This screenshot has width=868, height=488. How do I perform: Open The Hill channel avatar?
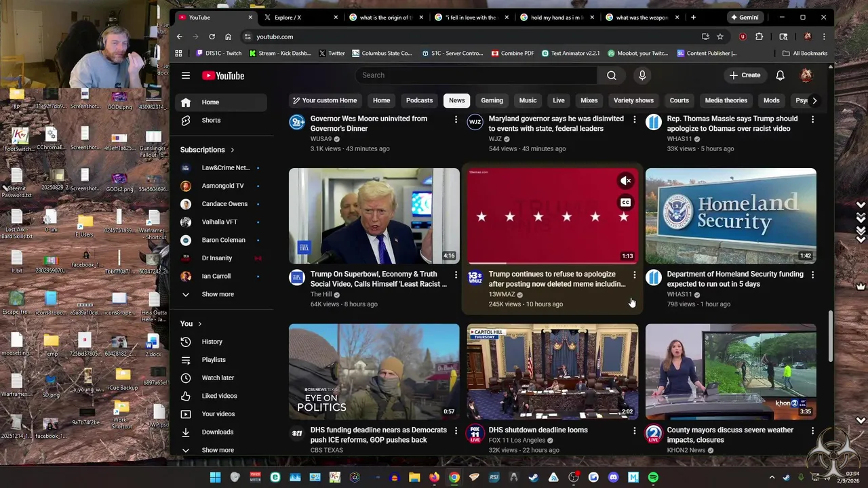tap(297, 277)
